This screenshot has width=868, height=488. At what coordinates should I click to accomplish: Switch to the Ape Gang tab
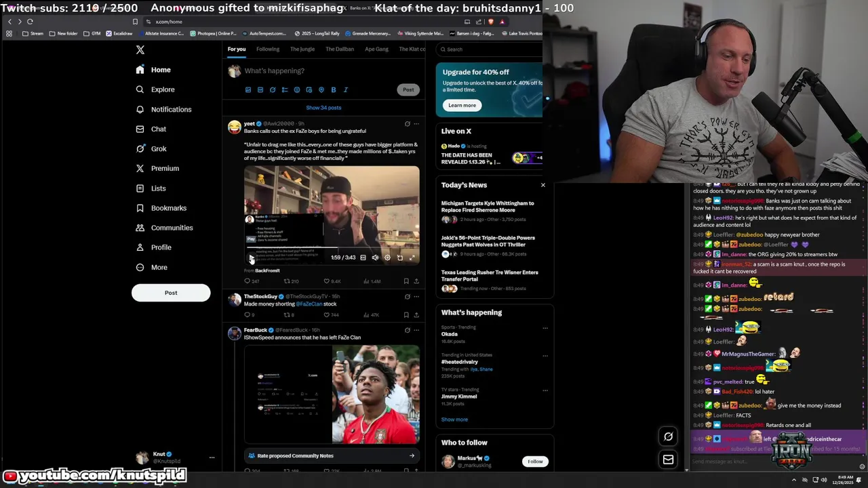click(376, 49)
